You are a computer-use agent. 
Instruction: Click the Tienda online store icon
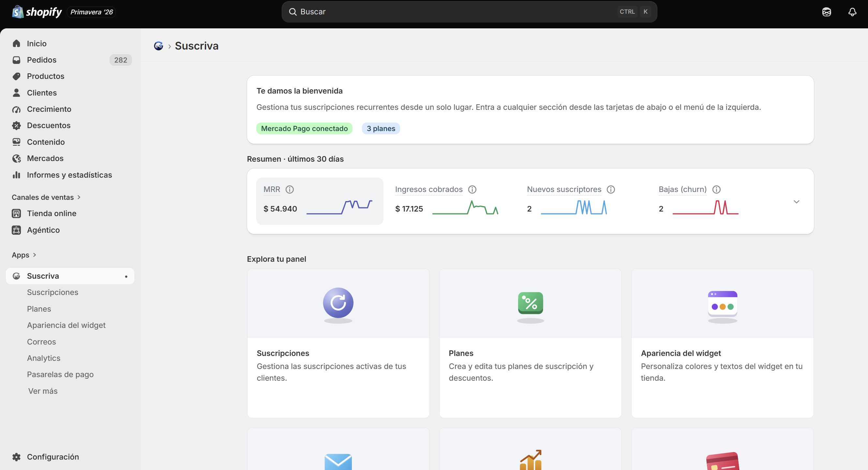[x=16, y=213]
